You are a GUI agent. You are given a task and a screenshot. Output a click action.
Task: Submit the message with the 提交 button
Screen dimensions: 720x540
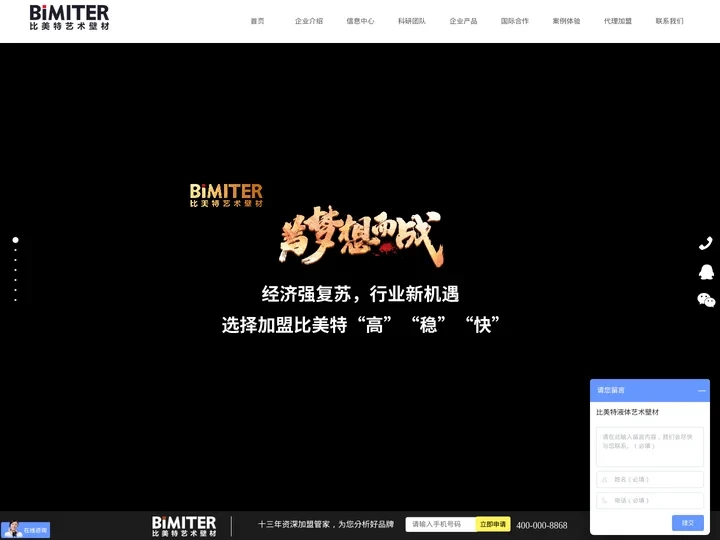[x=687, y=523]
